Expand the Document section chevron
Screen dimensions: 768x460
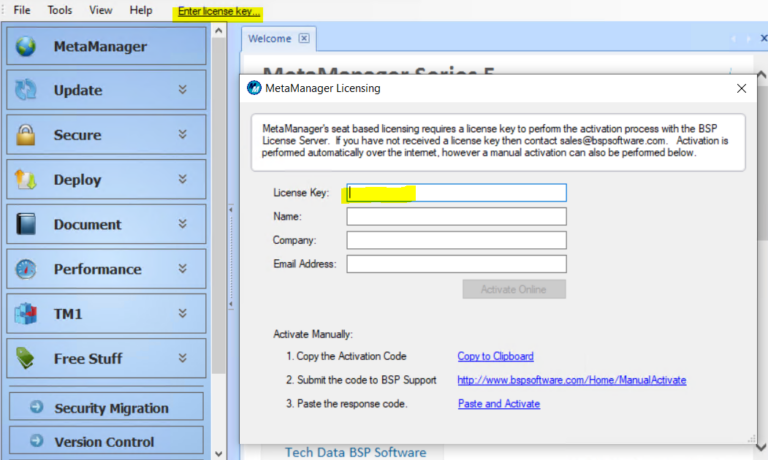tap(183, 224)
